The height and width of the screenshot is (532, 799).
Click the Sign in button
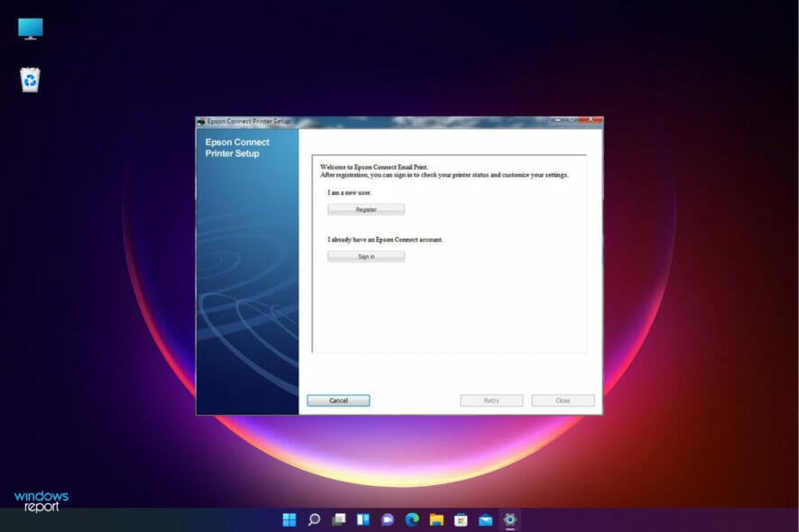coord(366,256)
